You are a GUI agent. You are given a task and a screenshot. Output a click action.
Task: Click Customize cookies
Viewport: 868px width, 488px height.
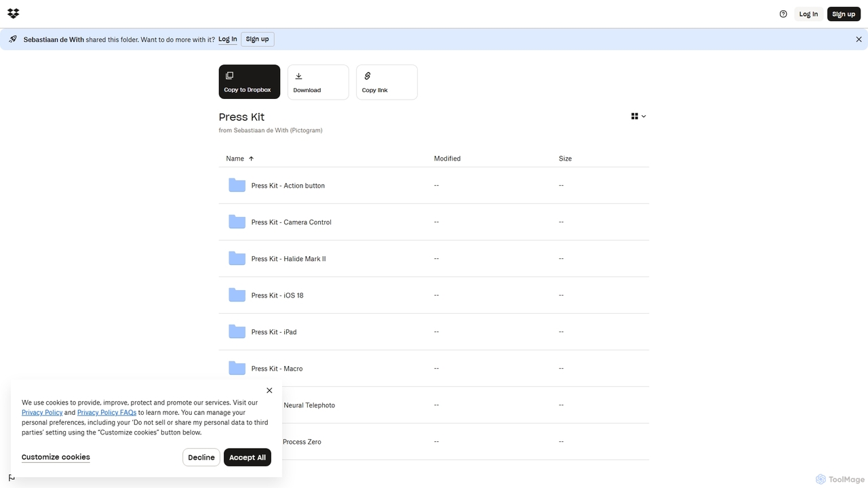(x=56, y=457)
